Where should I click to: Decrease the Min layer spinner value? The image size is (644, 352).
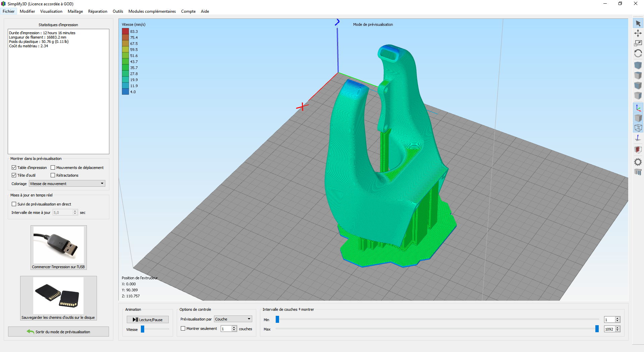[618, 321]
